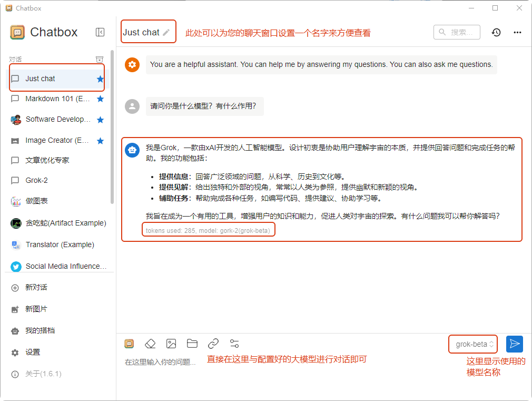Open the 做图表 conversation
Image resolution: width=532 pixels, height=401 pixels.
coord(57,201)
